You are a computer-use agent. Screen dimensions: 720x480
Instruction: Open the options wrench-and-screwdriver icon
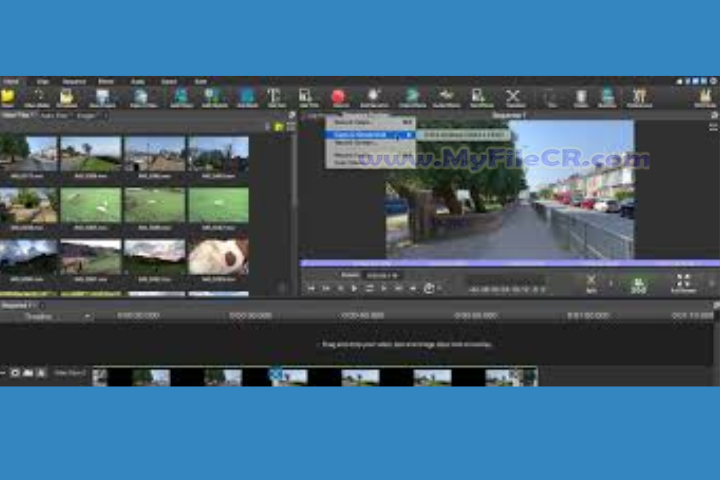[x=639, y=96]
